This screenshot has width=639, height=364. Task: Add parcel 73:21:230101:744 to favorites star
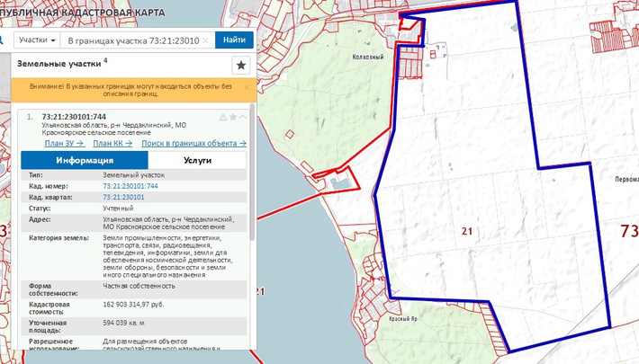pyautogui.click(x=233, y=117)
